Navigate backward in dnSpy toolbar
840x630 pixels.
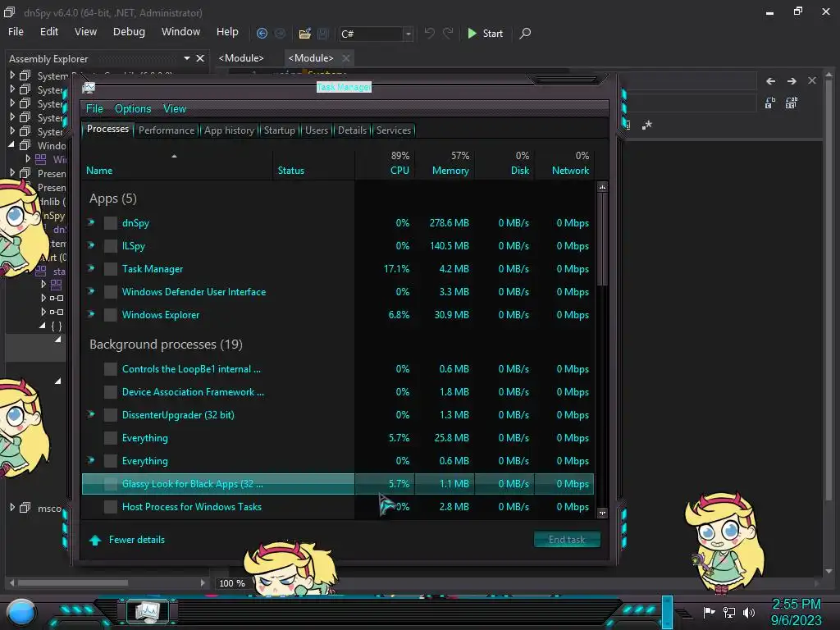262,33
